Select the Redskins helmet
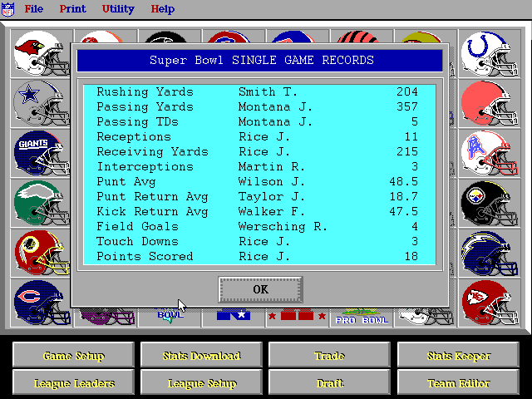 pyautogui.click(x=42, y=253)
